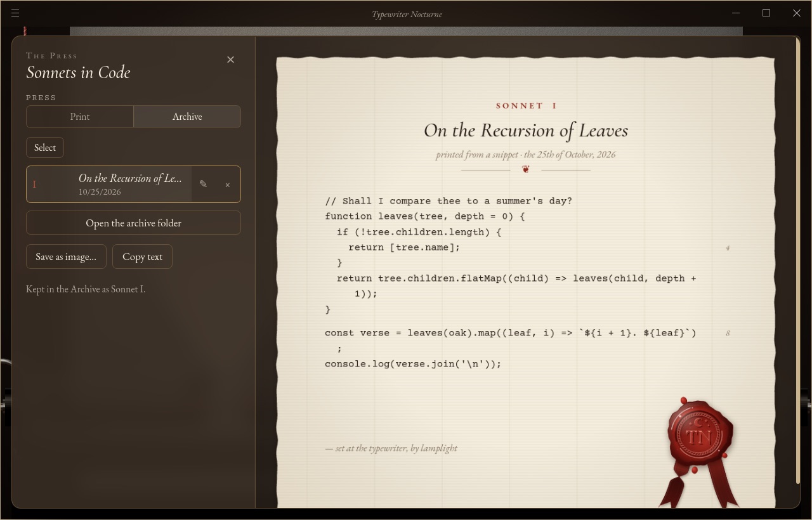Delete the archived sonnet entry
Image resolution: width=812 pixels, height=520 pixels.
(x=228, y=185)
